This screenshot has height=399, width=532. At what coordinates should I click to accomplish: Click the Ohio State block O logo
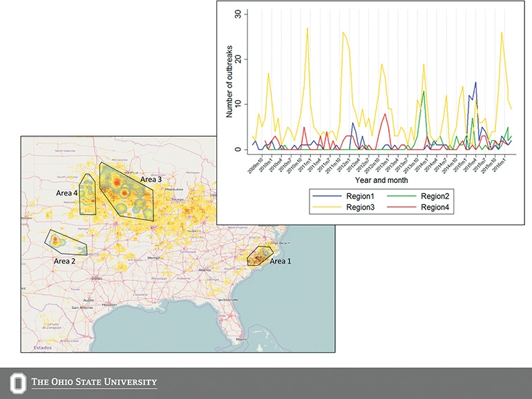tap(17, 382)
